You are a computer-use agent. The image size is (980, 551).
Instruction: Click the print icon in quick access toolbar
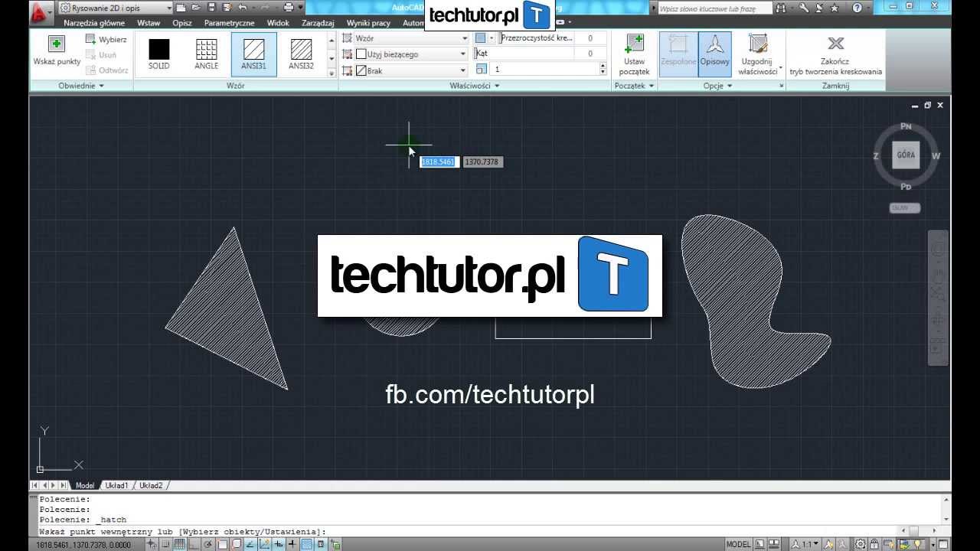click(x=288, y=8)
